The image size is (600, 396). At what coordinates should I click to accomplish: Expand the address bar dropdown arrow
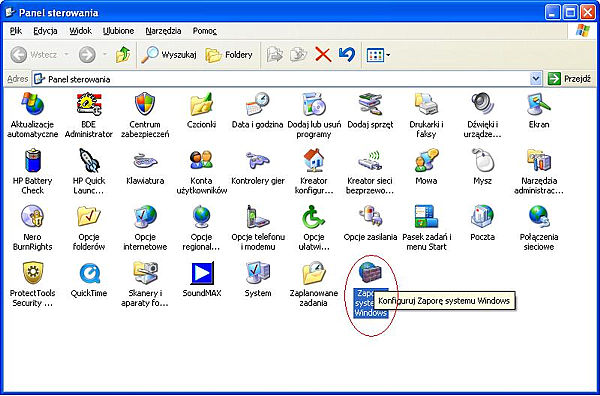tap(536, 79)
